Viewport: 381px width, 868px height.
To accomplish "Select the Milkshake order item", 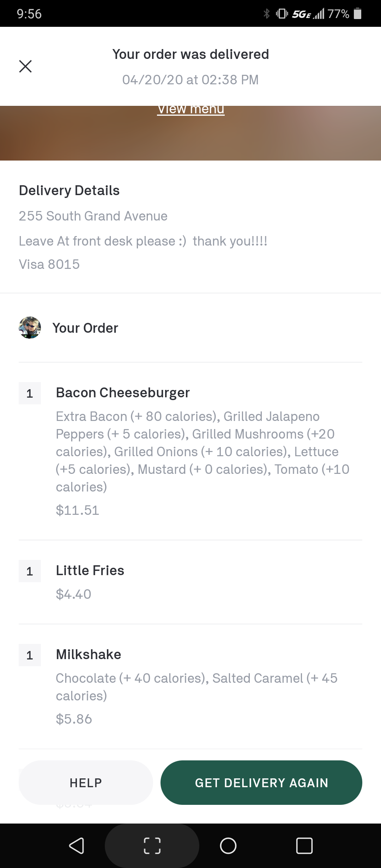I will click(89, 655).
